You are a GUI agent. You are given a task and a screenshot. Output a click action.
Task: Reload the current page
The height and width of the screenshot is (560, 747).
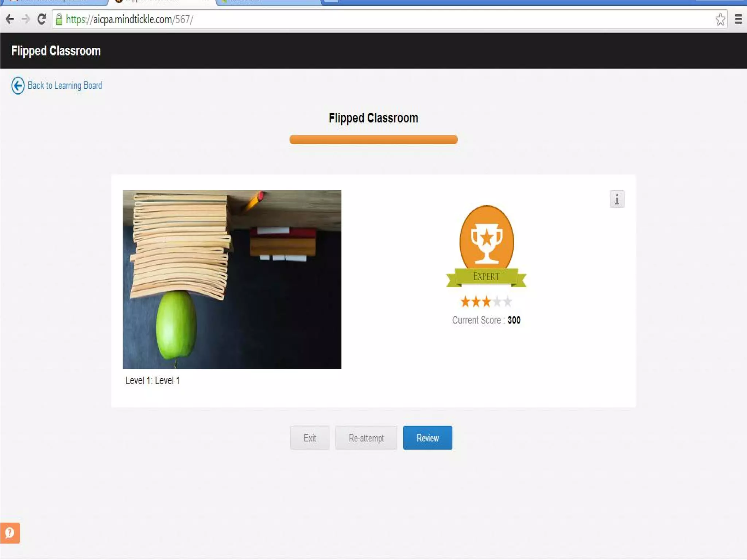[42, 19]
